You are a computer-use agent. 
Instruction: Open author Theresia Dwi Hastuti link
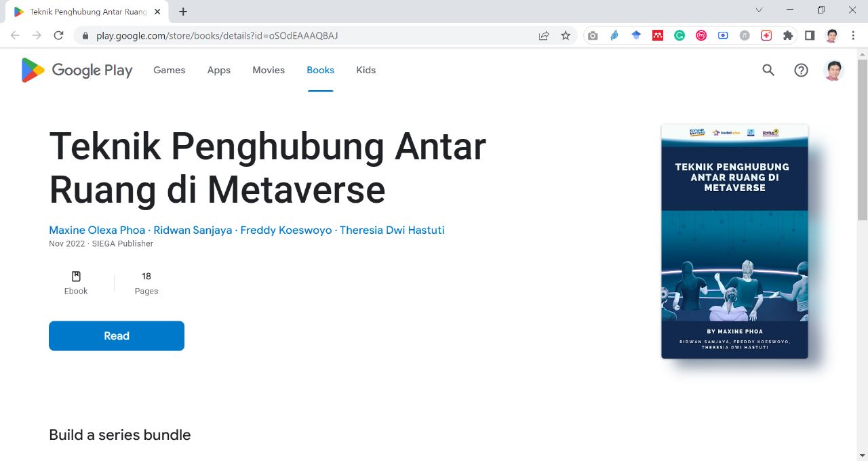392,230
